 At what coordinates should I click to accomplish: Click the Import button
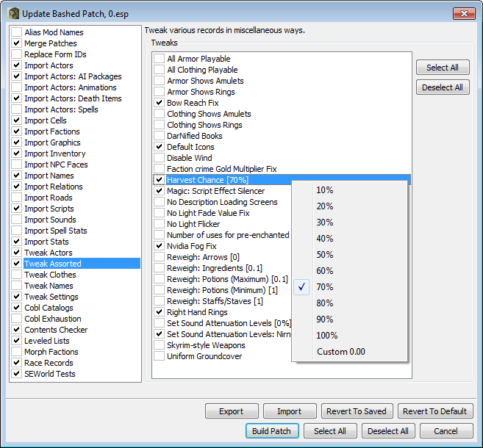pos(290,411)
